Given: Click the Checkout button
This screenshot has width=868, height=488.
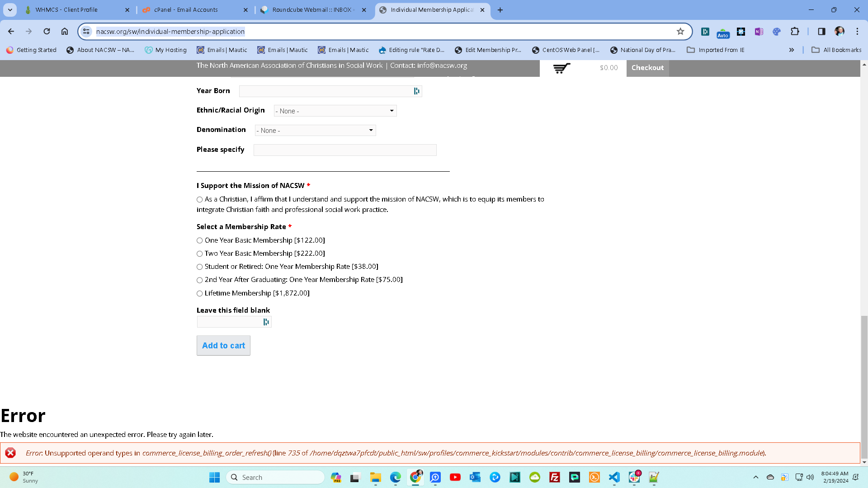Looking at the screenshot, I should (x=647, y=68).
